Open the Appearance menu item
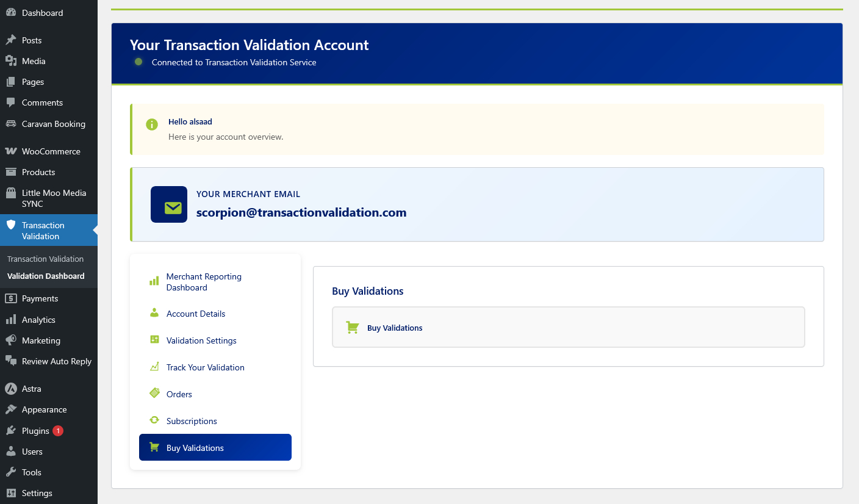This screenshot has width=859, height=504. [49, 409]
